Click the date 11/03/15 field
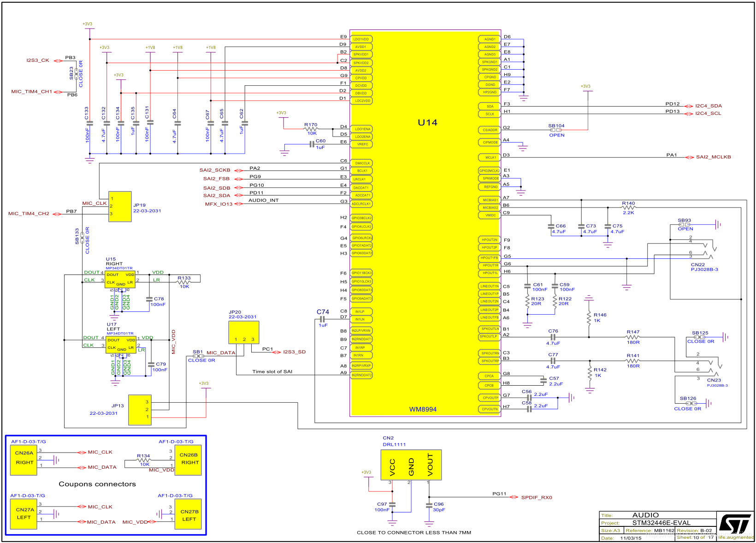Screen dimensions: 756x543 (x=631, y=538)
